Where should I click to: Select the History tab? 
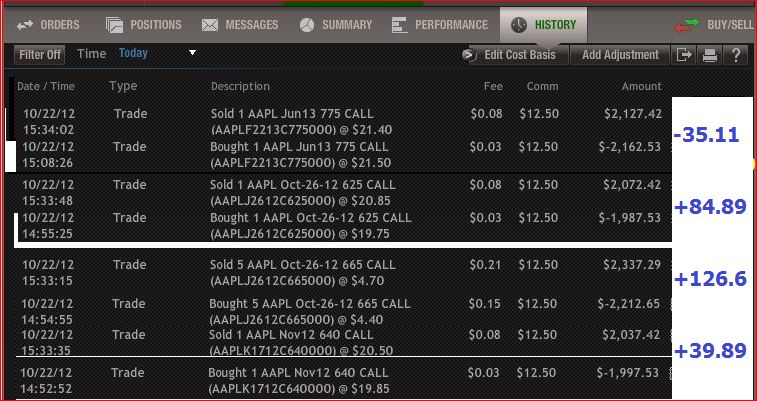coord(544,25)
